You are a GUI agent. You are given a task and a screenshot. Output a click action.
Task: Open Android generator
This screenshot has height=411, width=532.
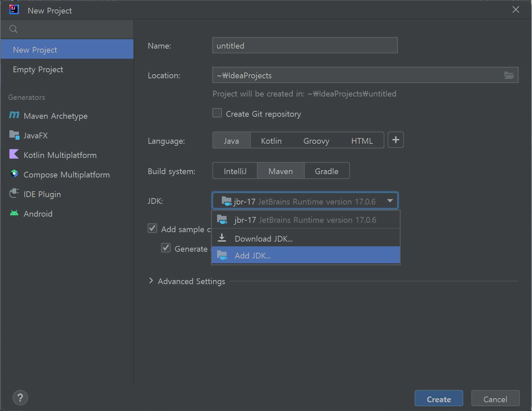tap(67, 213)
